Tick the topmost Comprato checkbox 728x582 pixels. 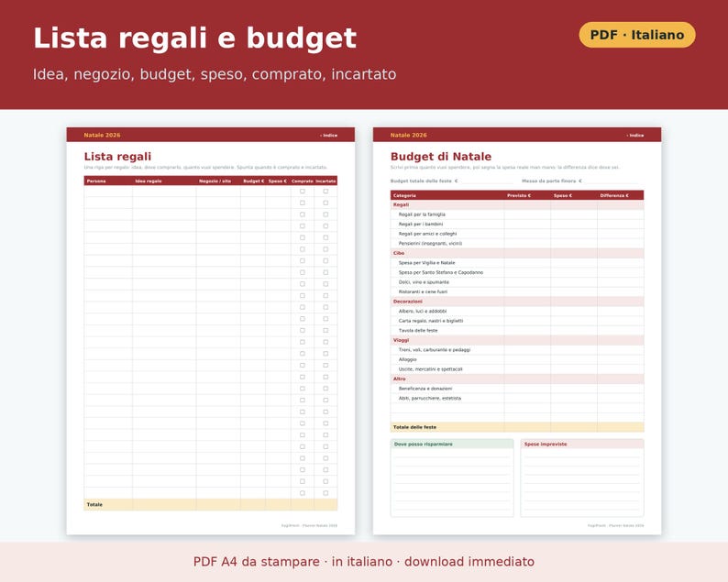click(x=303, y=192)
